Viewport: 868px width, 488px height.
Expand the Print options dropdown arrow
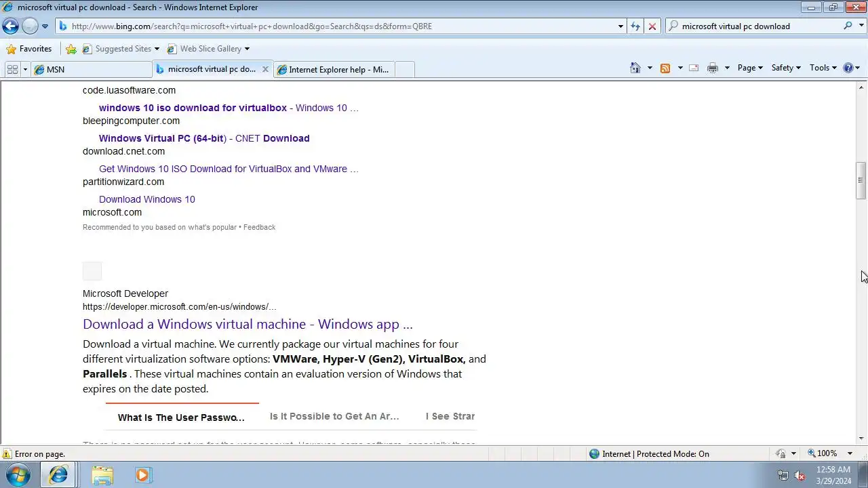coord(726,68)
